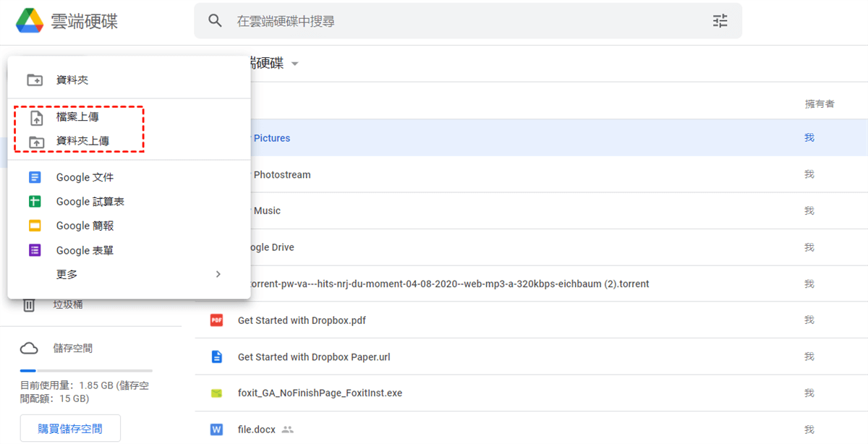Select the Photostream folder row

coord(532,174)
